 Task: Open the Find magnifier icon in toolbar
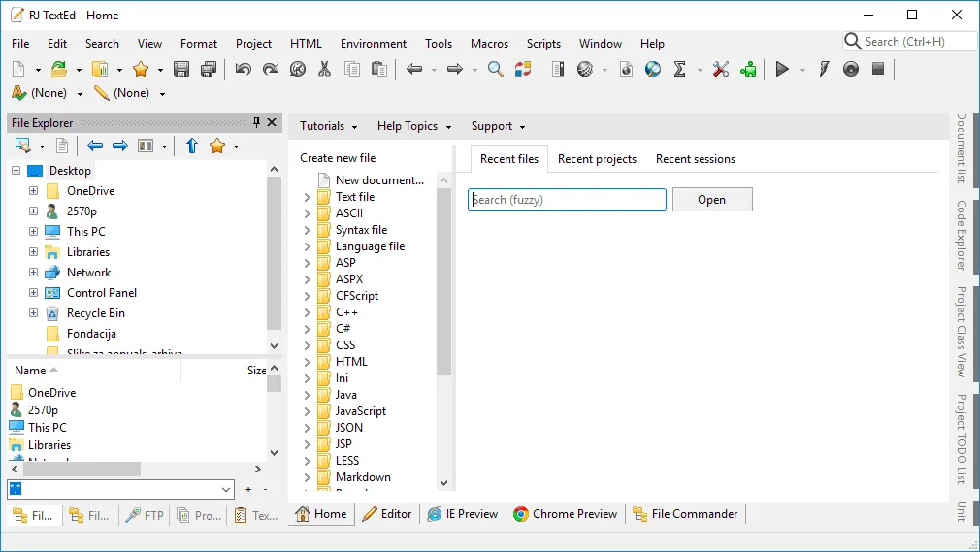click(495, 69)
